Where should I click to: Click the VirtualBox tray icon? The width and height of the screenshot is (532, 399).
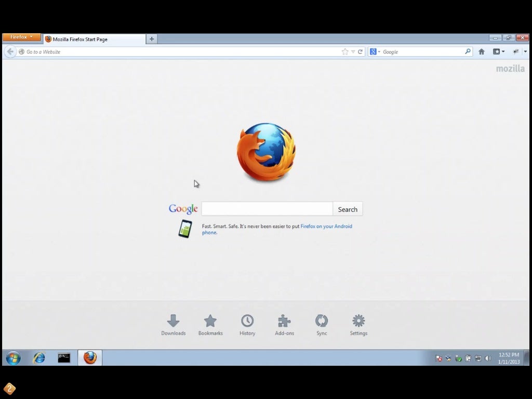[448, 358]
